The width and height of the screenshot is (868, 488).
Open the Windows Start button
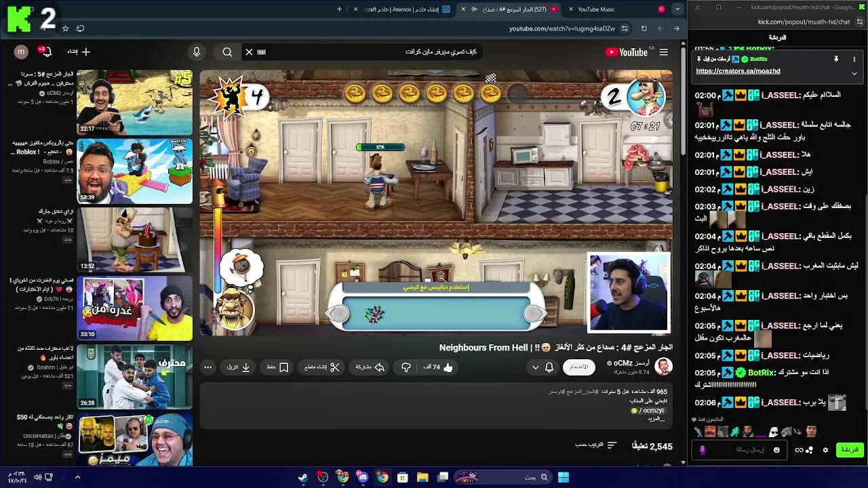click(x=563, y=477)
